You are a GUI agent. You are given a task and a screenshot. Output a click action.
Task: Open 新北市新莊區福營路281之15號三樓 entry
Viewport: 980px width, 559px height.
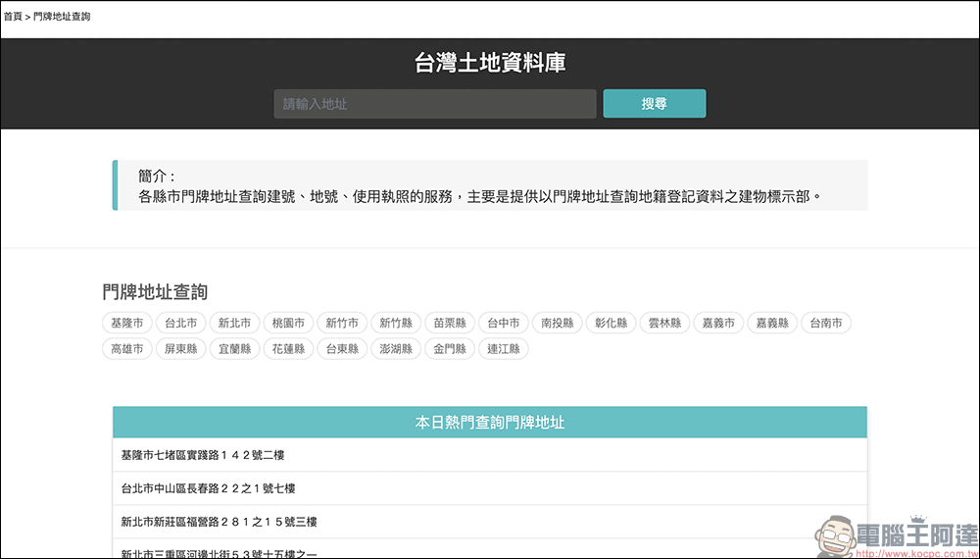(219, 522)
